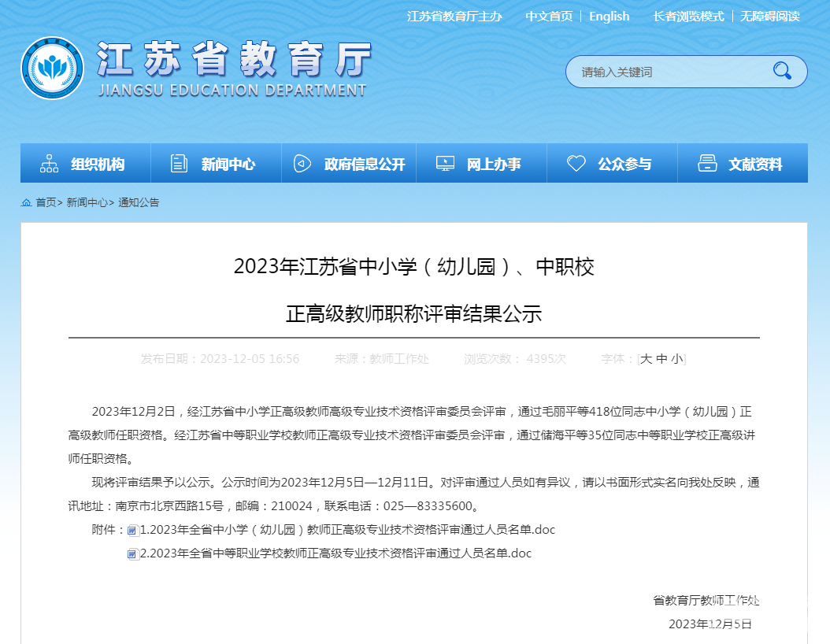Enable 无障碍阅读 accessible reading

[x=769, y=17]
